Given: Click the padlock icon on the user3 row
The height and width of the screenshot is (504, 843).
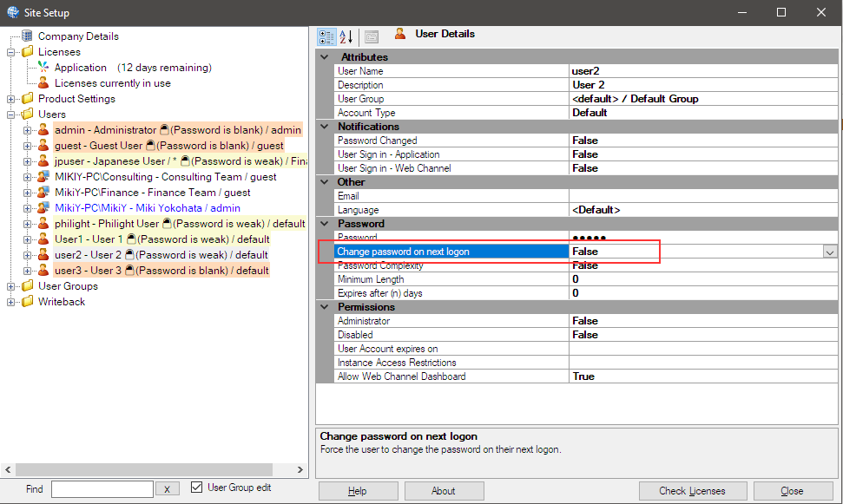Looking at the screenshot, I should (129, 270).
